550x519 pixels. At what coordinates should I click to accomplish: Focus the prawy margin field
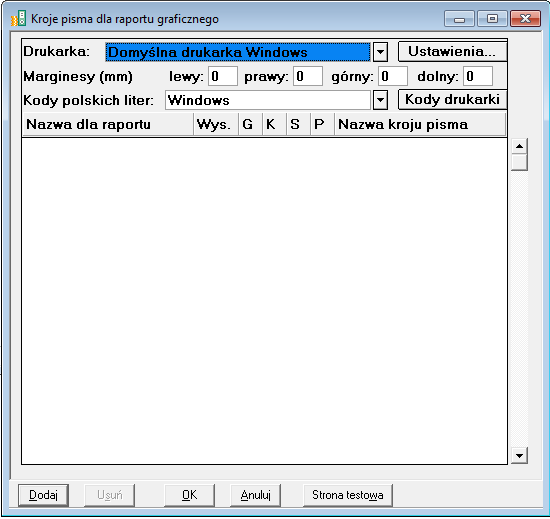click(x=308, y=76)
